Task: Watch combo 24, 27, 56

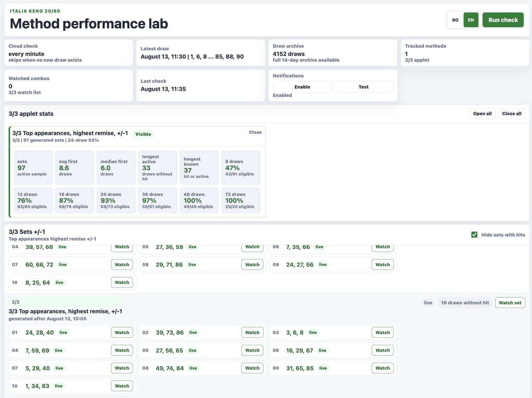Action: coord(383,264)
